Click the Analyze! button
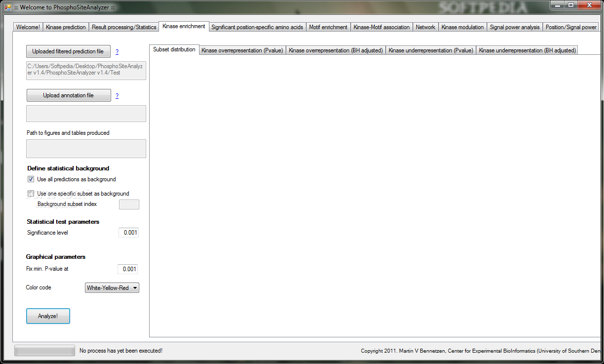 (48, 316)
